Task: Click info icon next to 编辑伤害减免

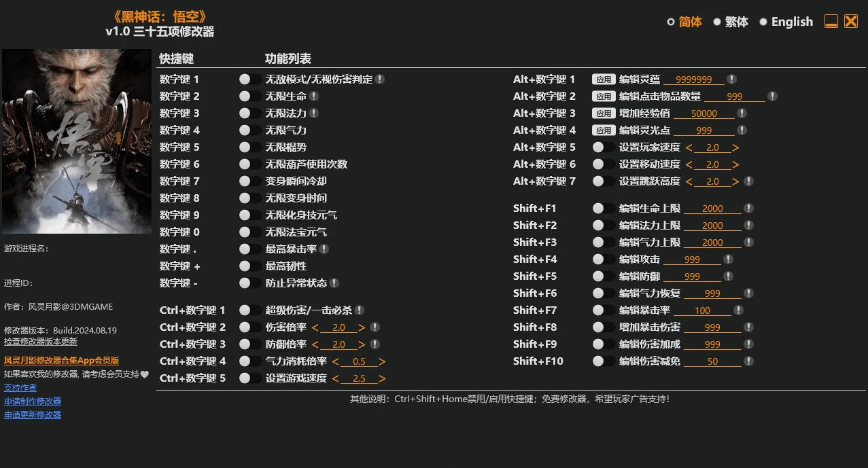Action: coord(748,361)
